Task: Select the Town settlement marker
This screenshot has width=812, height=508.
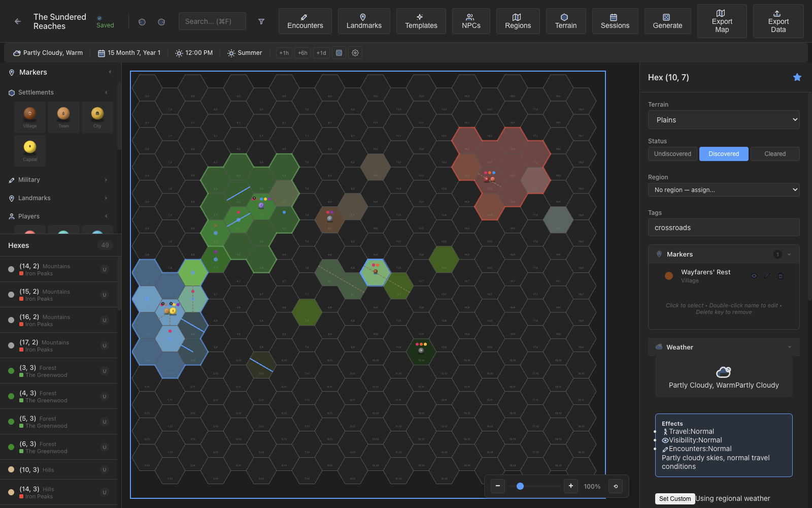Action: pos(63,117)
